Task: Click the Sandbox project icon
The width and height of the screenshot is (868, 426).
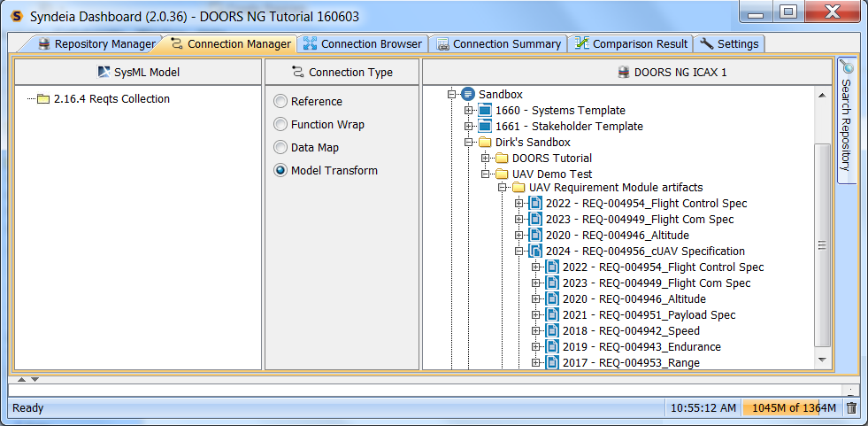Action: click(468, 94)
